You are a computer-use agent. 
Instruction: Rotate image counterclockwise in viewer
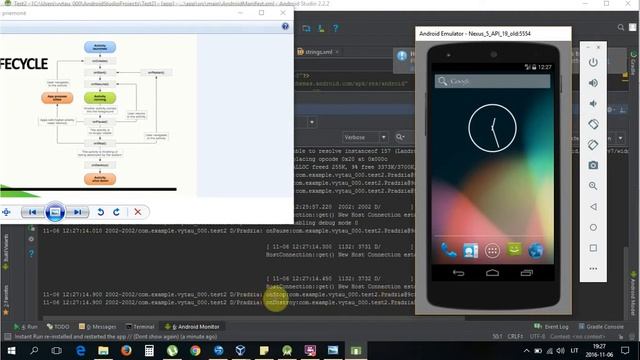pos(100,212)
